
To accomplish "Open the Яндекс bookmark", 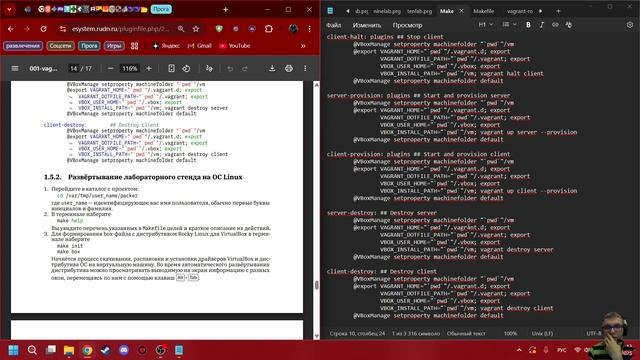I will [166, 46].
